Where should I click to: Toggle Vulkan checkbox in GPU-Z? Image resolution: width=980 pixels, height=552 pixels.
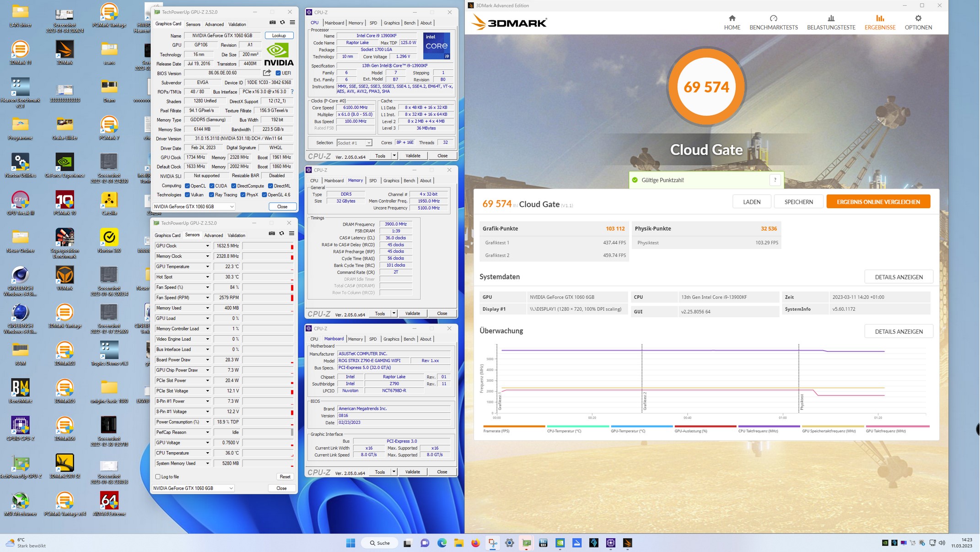[187, 195]
